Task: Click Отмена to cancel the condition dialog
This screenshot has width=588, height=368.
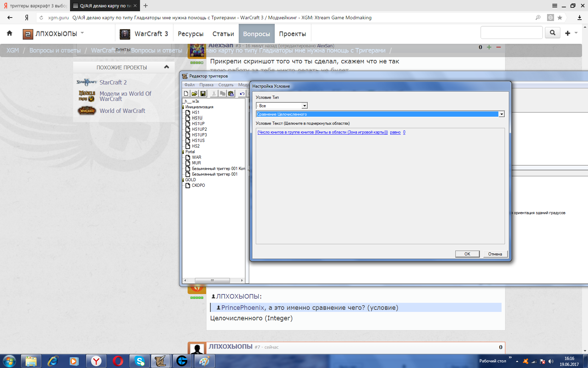Action: 495,254
